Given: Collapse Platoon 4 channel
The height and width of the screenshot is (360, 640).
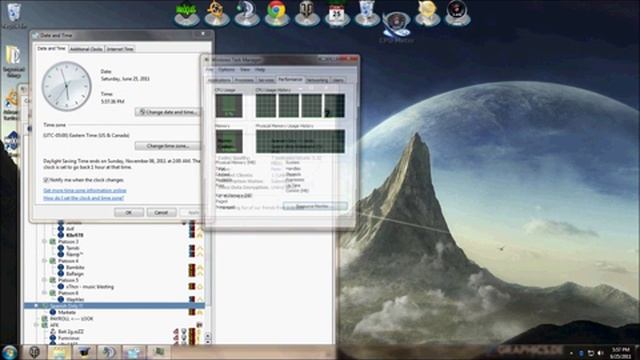Looking at the screenshot, I should click(44, 261).
